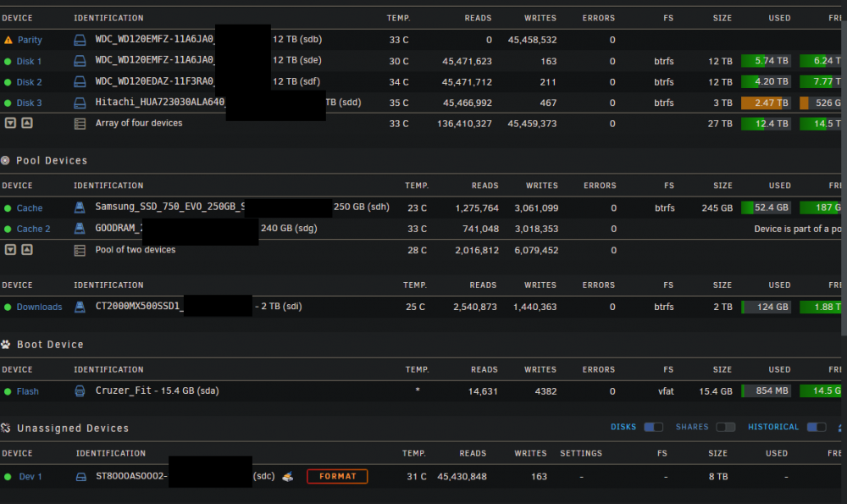Click the Cruzer_Fit - 15.4 GB (sda) text
The height and width of the screenshot is (504, 847).
click(x=158, y=390)
